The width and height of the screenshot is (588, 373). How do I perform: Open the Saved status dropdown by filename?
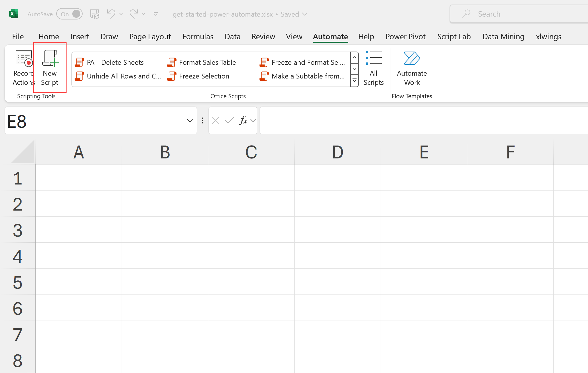305,14
